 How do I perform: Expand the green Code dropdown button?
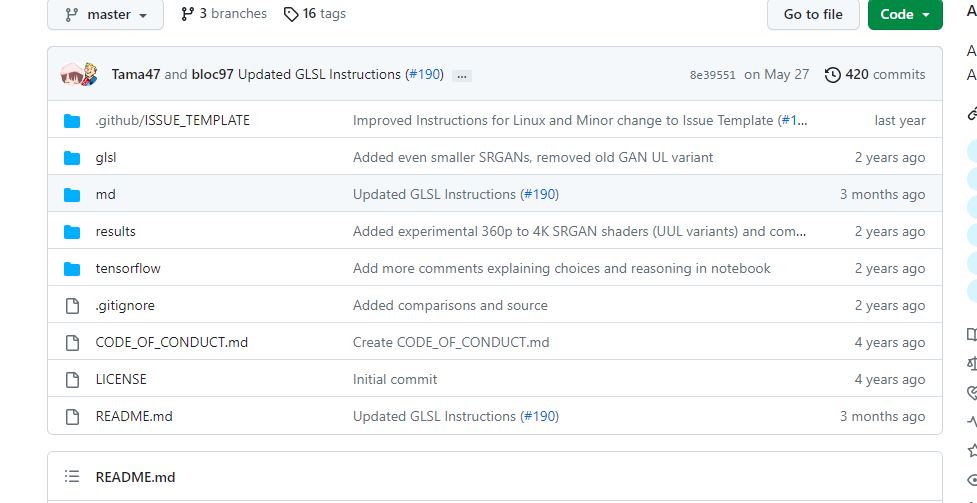pos(905,14)
